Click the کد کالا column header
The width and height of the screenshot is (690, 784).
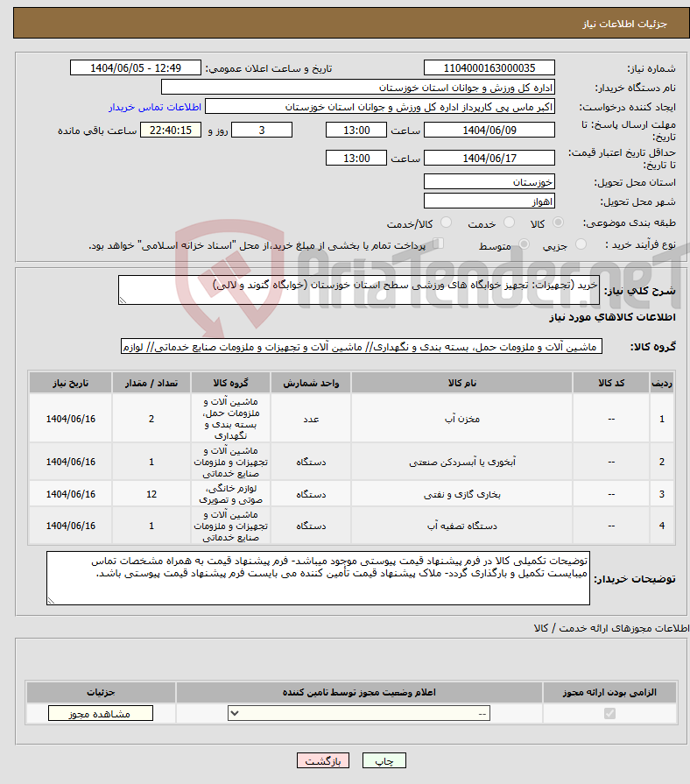(x=611, y=383)
